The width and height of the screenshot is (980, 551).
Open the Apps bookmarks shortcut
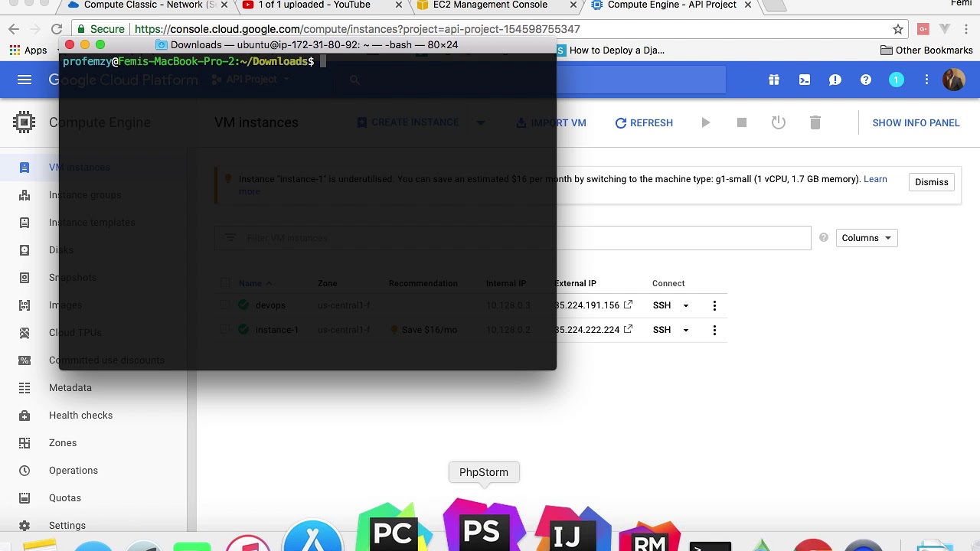coord(28,51)
